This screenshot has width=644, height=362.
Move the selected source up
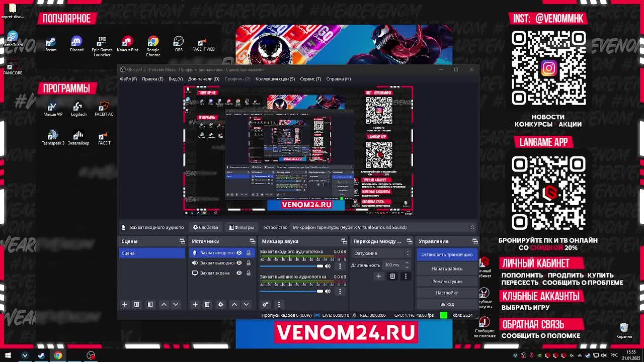[234, 304]
